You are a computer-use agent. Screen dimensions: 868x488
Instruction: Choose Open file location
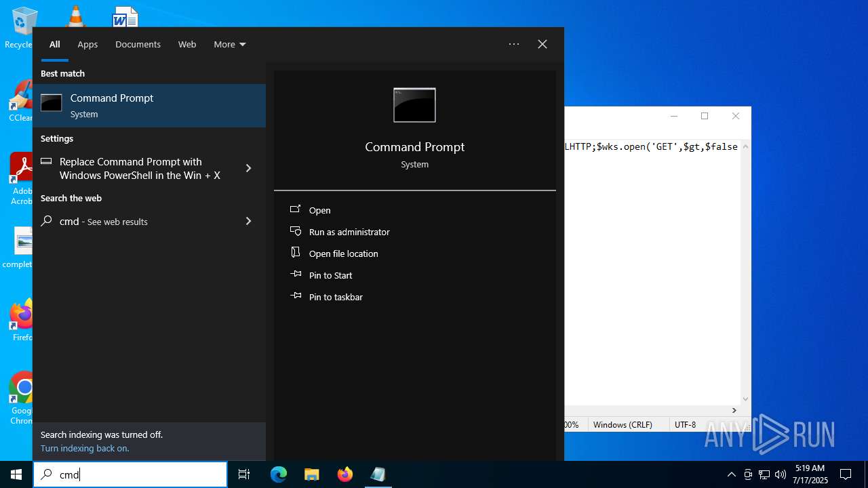344,253
